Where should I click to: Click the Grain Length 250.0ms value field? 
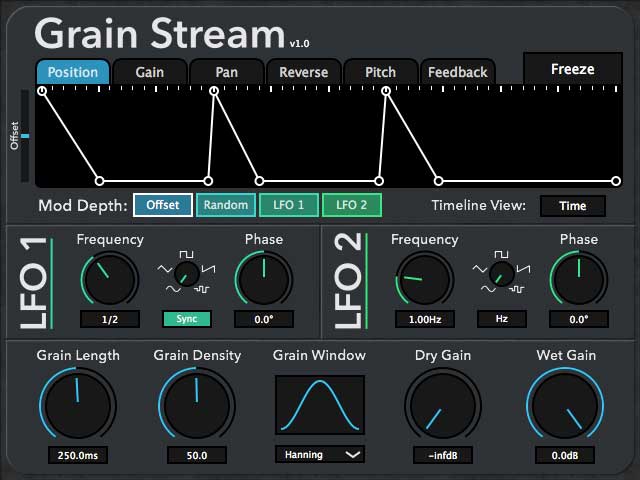[77, 455]
